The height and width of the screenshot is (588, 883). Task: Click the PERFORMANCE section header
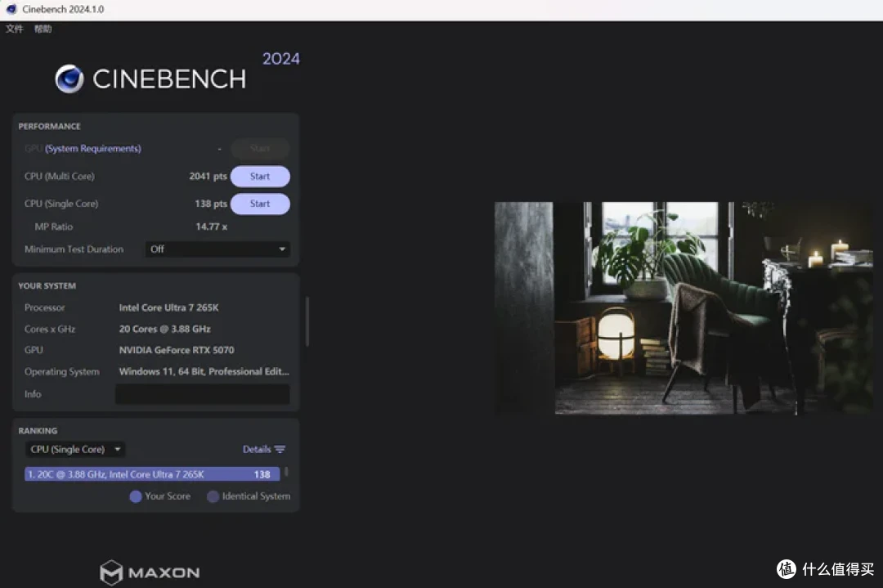pyautogui.click(x=49, y=126)
